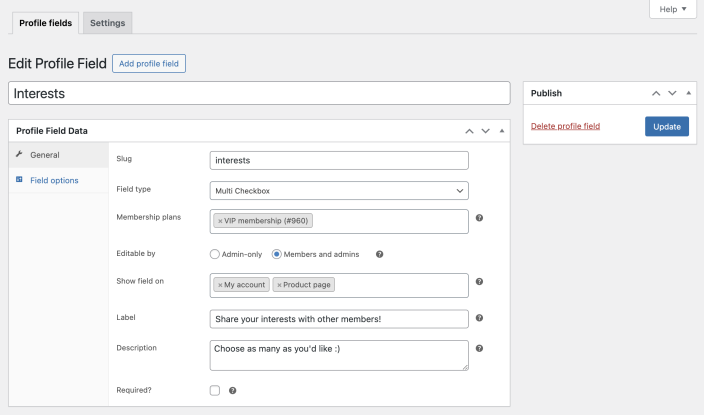Click help icon next to Description field
The image size is (704, 415).
pyautogui.click(x=479, y=349)
